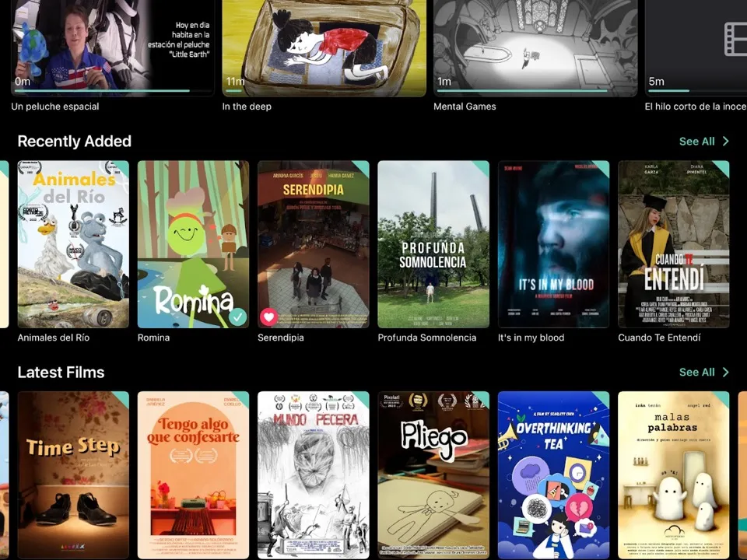Click the In the deep caption
The width and height of the screenshot is (747, 560).
click(247, 107)
